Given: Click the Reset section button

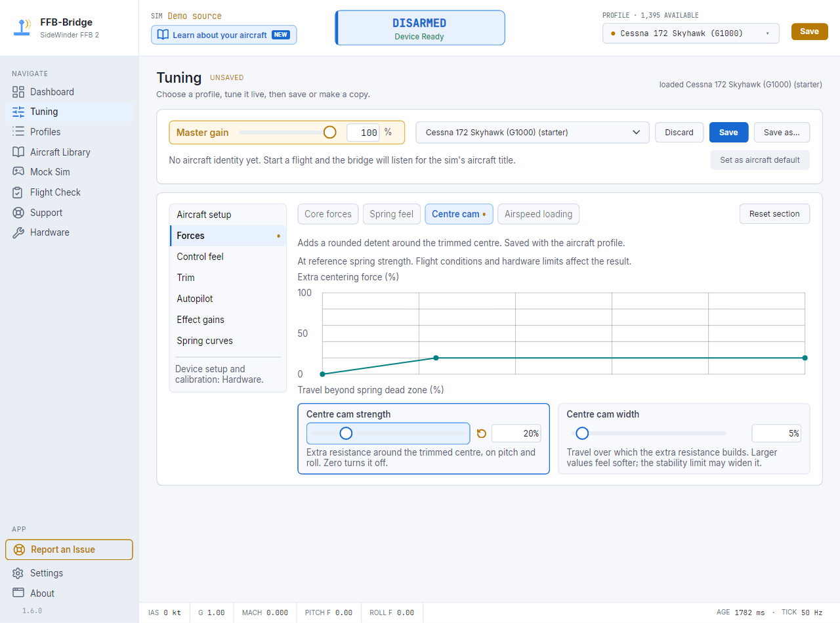Looking at the screenshot, I should point(774,214).
